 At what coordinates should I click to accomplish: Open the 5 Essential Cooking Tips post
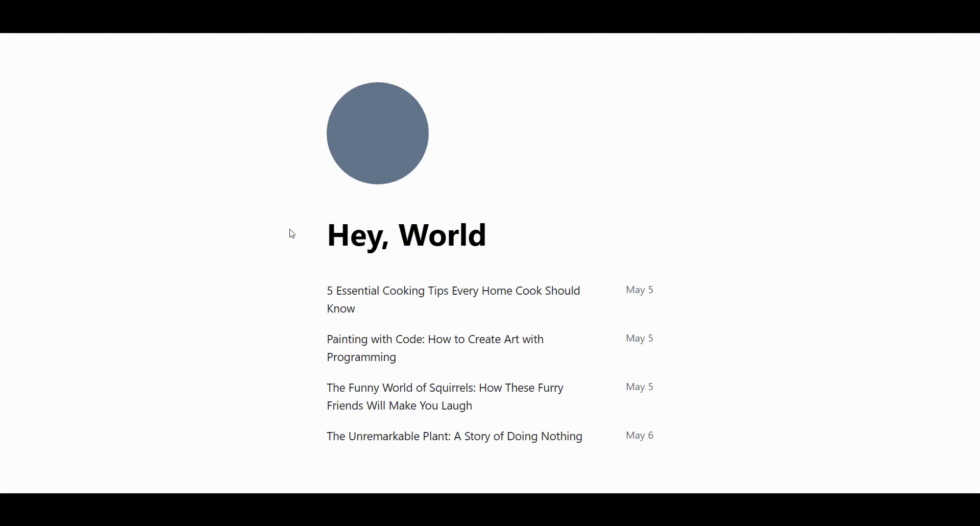point(453,299)
